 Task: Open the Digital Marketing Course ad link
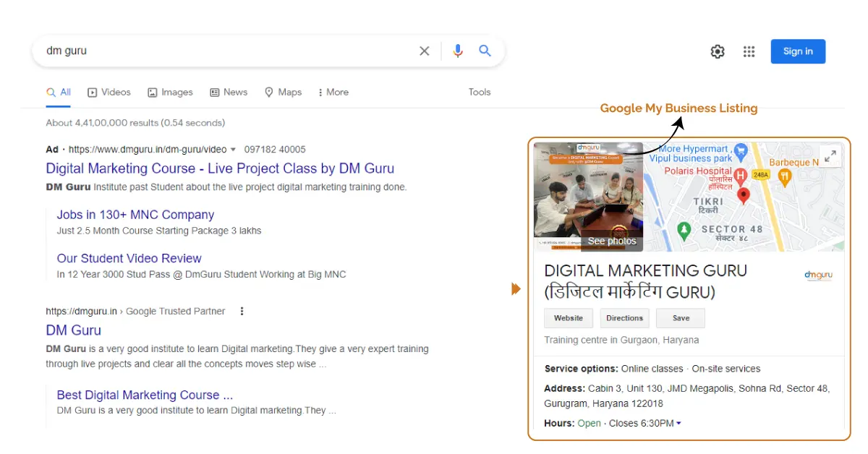click(x=220, y=168)
